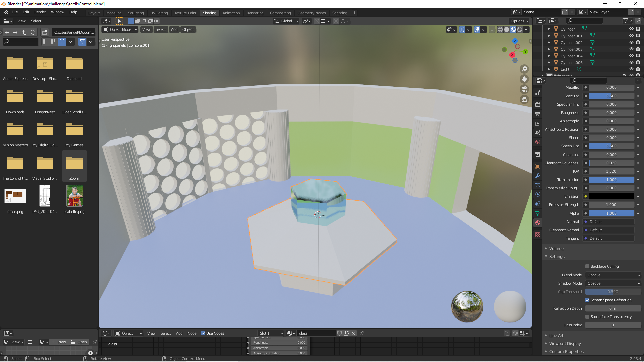The width and height of the screenshot is (644, 362).
Task: Select the isabelle.png thumbnail
Action: click(x=74, y=196)
